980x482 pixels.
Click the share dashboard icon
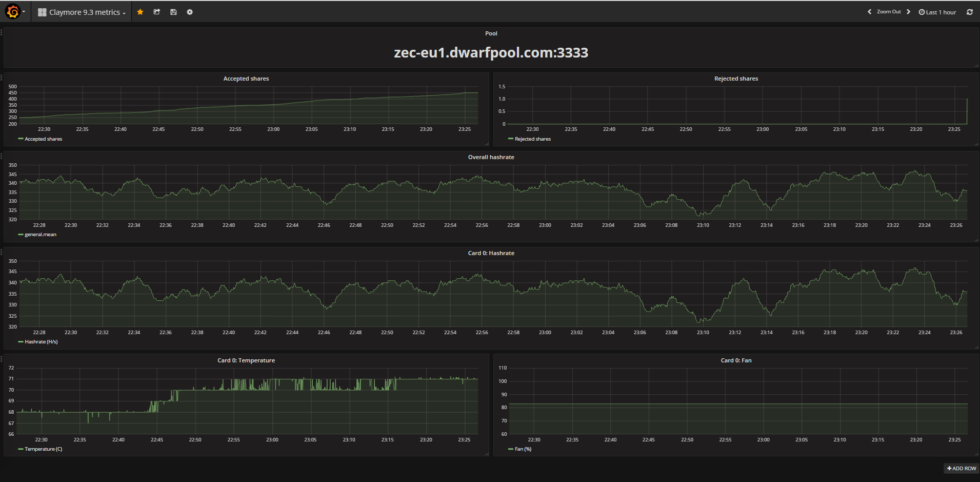(x=157, y=12)
